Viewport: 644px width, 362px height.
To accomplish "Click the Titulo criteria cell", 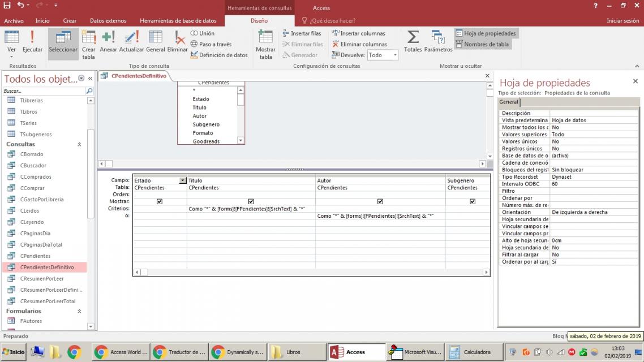I will (x=251, y=209).
